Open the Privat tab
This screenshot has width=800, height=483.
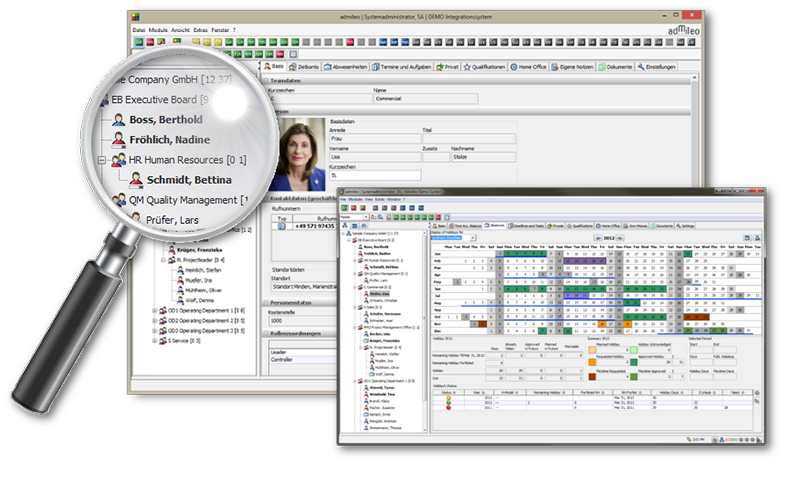[x=447, y=67]
